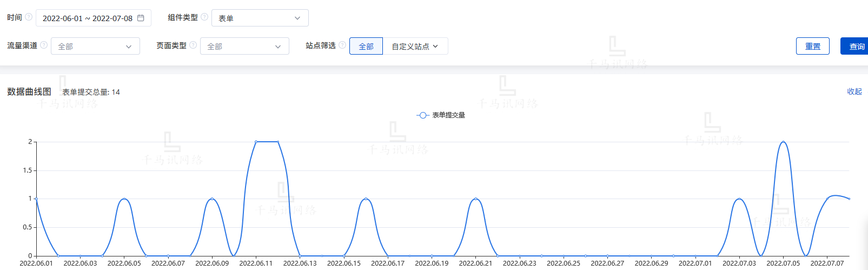Screen dimensions: 868x270
Task: Open the 页面类型 dropdown
Action: point(244,47)
